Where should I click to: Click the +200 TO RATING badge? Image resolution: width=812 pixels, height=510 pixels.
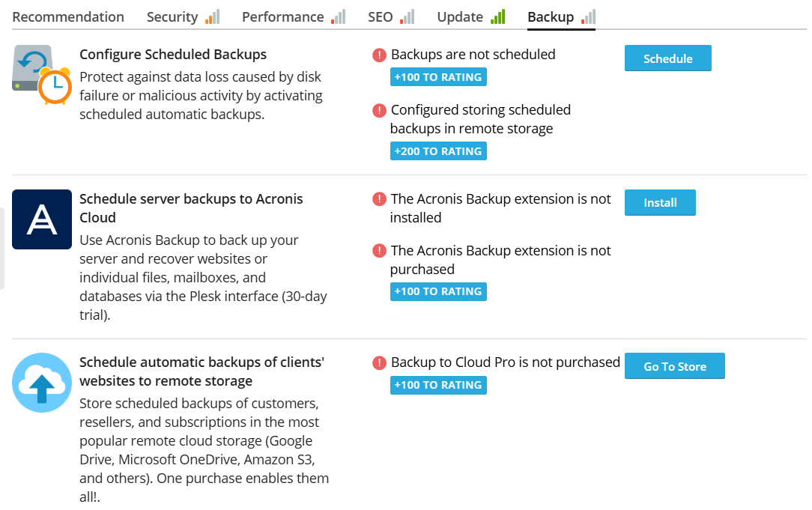point(438,151)
